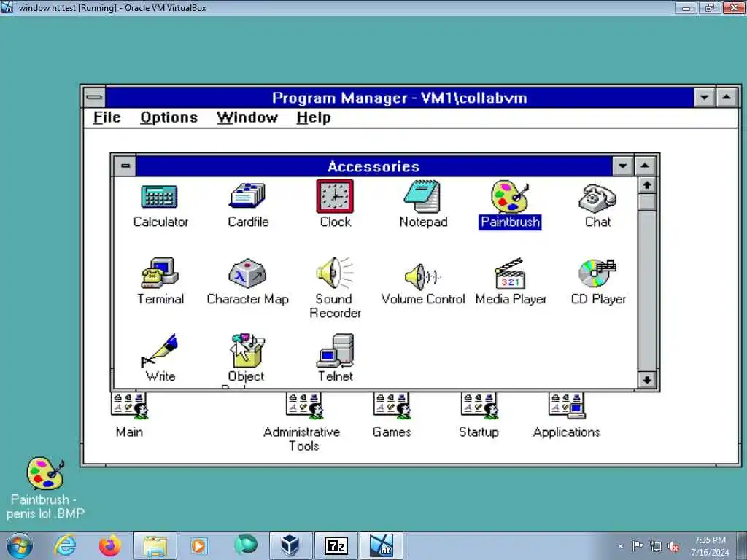The width and height of the screenshot is (747, 560).
Task: Click the 7-Zip taskbar icon
Action: (336, 545)
